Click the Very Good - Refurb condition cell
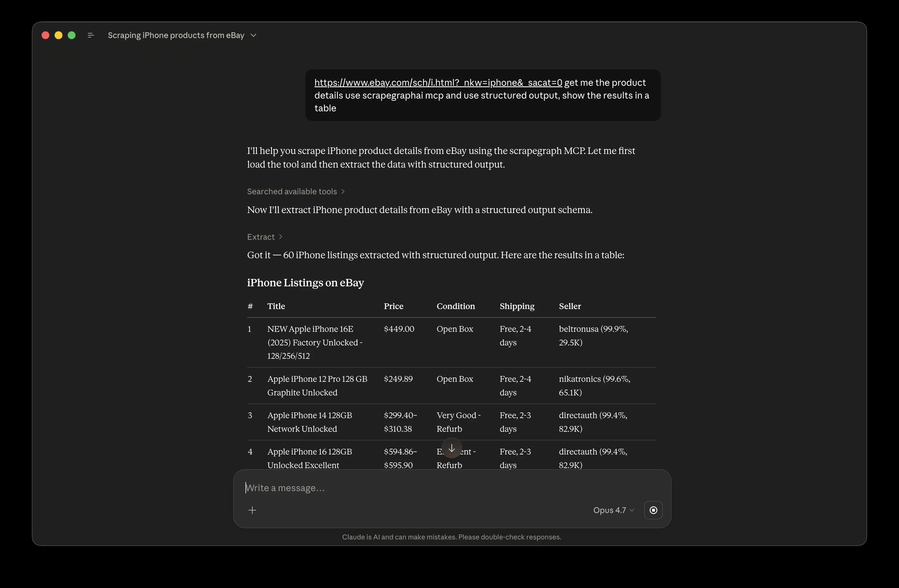The image size is (899, 588). [459, 422]
